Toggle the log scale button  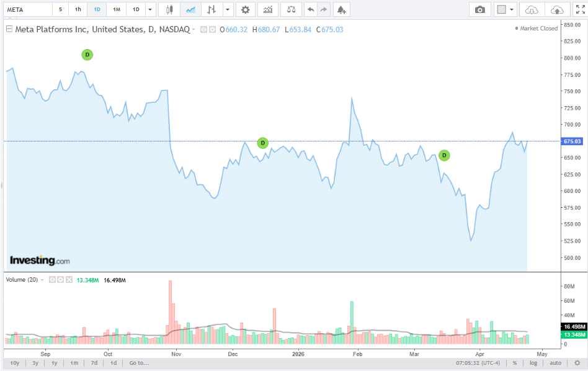click(x=533, y=363)
